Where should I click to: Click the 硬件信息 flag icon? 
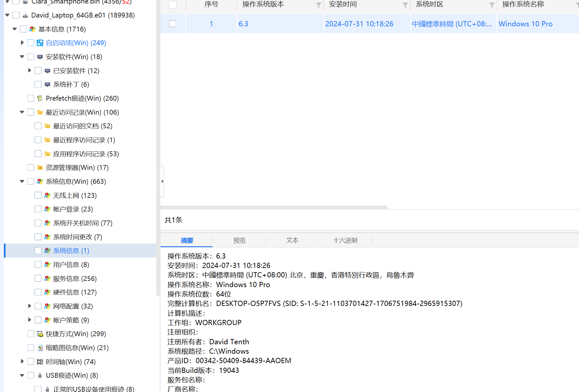click(x=47, y=292)
